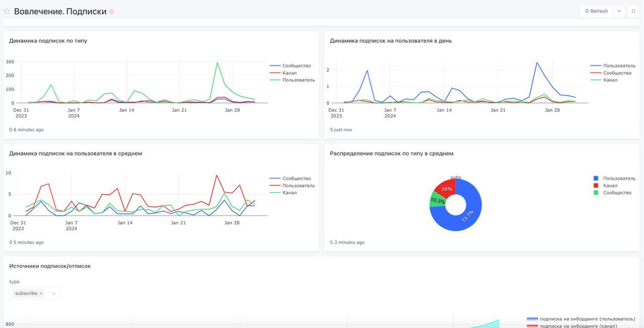Click the refresh icon beside "3 minutes ago"
The image size is (644, 328).
tap(332, 242)
